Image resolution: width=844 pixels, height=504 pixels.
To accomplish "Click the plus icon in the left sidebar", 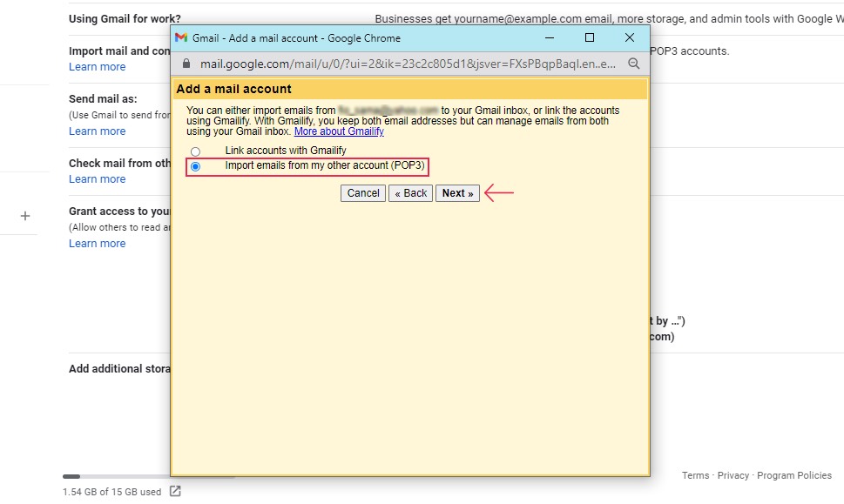I will click(x=24, y=216).
